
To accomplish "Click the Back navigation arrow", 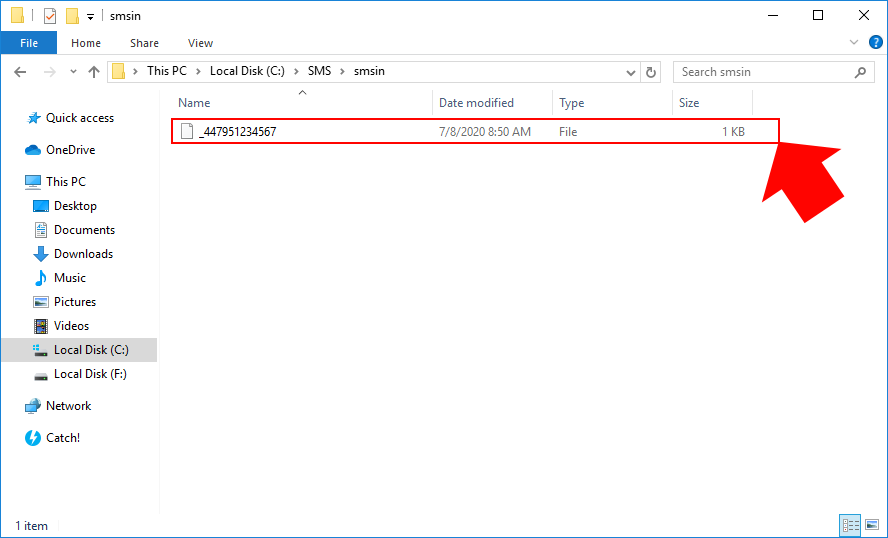I will [20, 72].
